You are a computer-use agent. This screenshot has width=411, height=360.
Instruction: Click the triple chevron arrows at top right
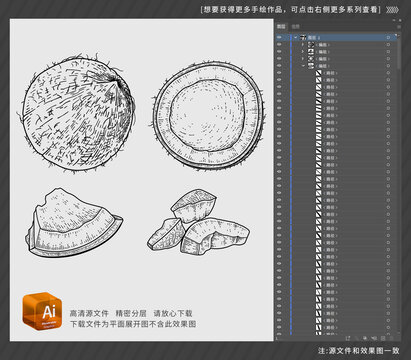tap(392, 10)
